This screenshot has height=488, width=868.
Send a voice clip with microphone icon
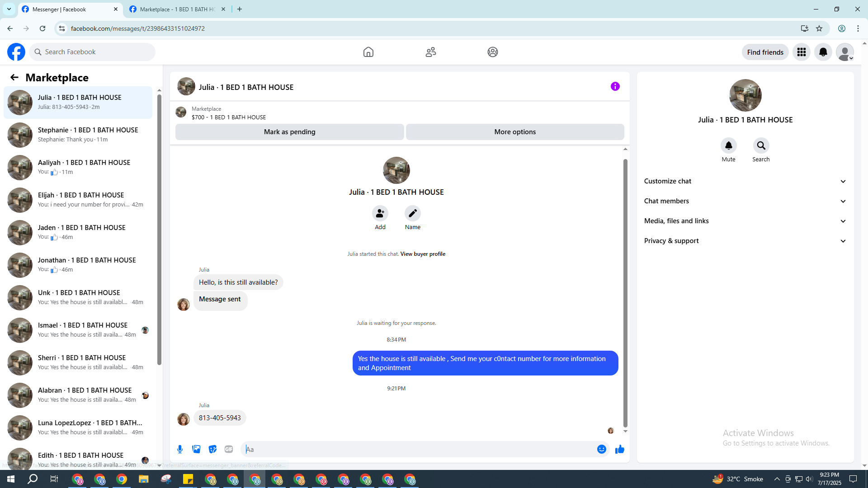pos(180,449)
